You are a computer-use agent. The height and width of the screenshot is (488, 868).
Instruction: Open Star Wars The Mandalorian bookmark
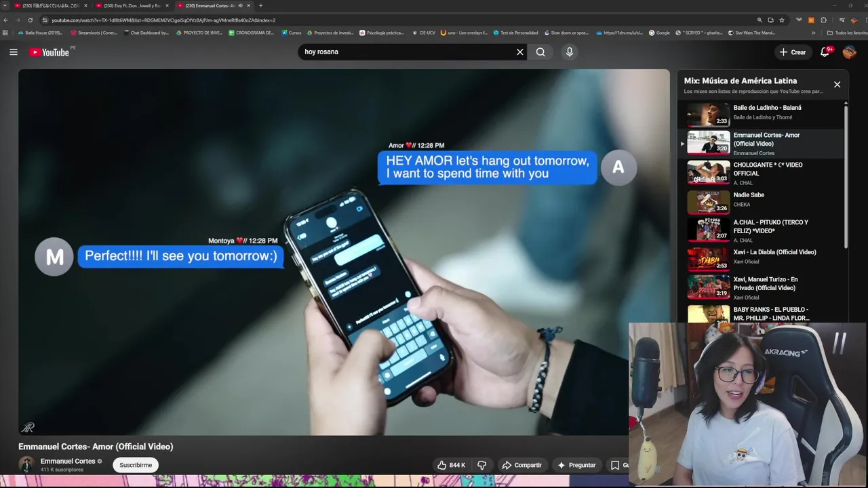pyautogui.click(x=751, y=33)
